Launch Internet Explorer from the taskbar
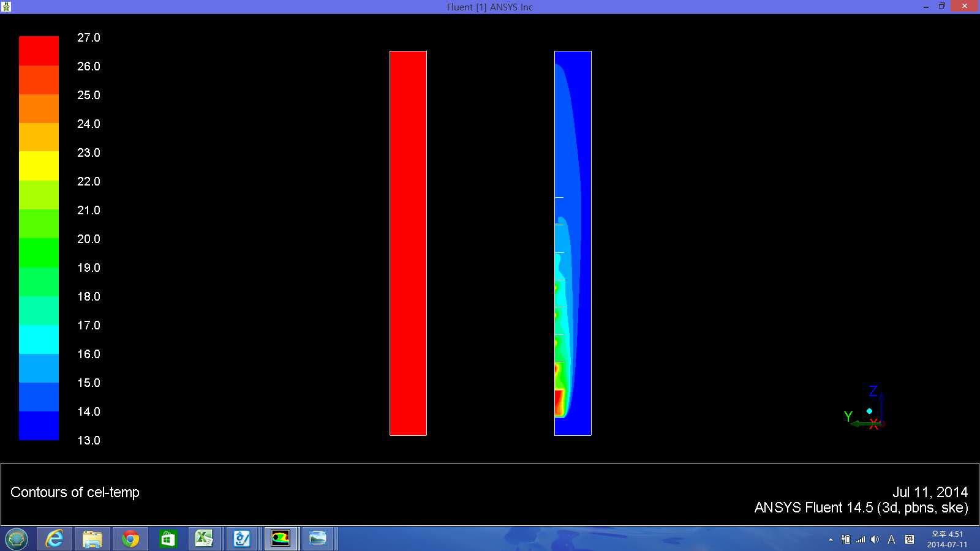Viewport: 980px width, 551px height. coord(55,539)
